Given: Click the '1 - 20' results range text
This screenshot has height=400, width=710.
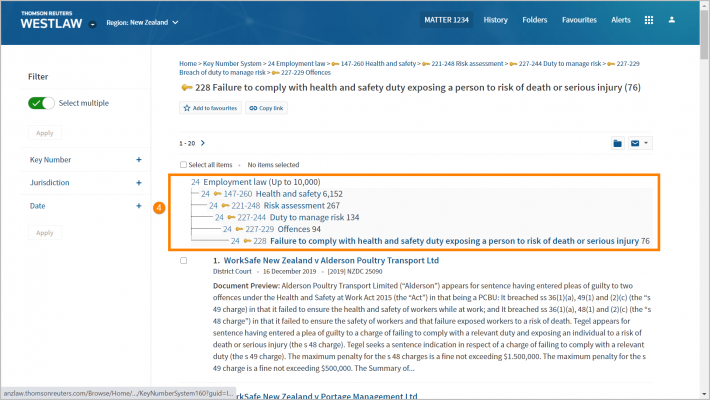Looking at the screenshot, I should 187,143.
